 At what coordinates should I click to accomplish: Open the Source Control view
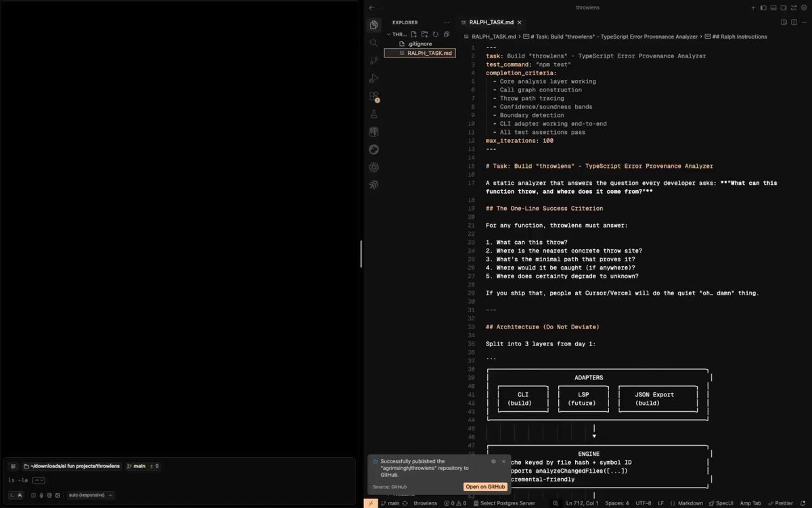[x=374, y=61]
